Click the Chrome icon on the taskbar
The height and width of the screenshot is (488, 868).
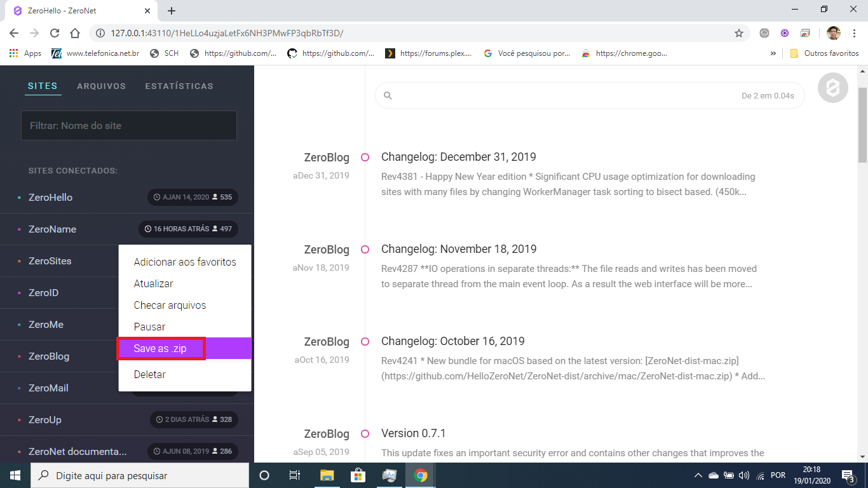point(420,475)
